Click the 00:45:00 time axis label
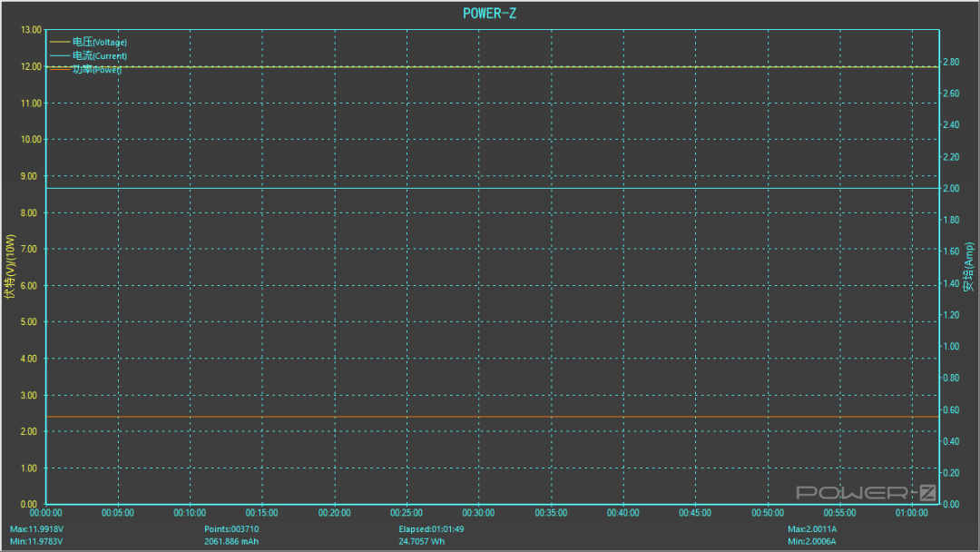The width and height of the screenshot is (980, 552). 695,513
